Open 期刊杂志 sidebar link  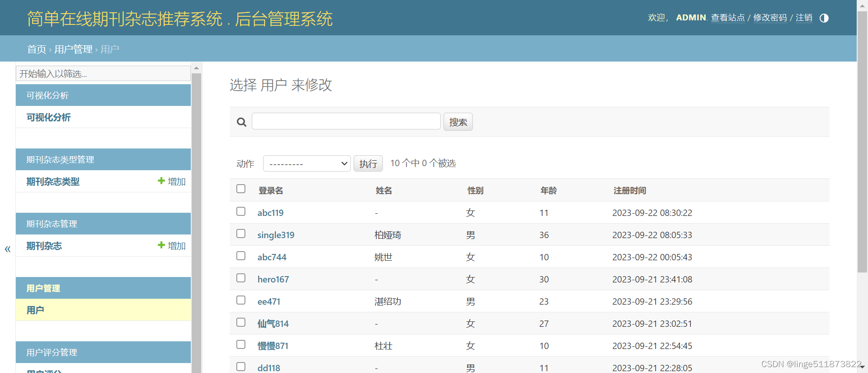click(x=44, y=246)
